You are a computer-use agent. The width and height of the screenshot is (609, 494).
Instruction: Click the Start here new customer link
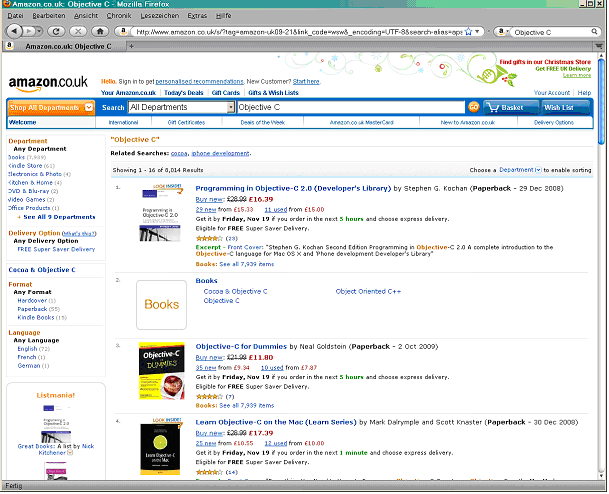(306, 82)
